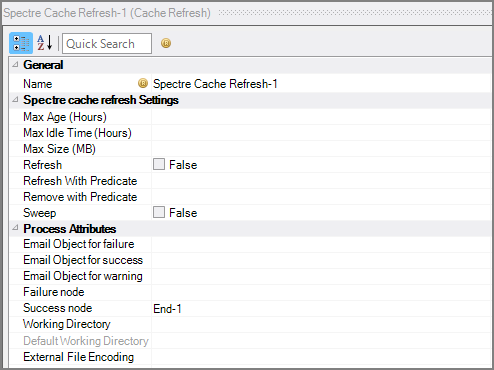This screenshot has width=494, height=370.
Task: Collapse Spectre cache refresh Settings section
Action: tap(15, 100)
